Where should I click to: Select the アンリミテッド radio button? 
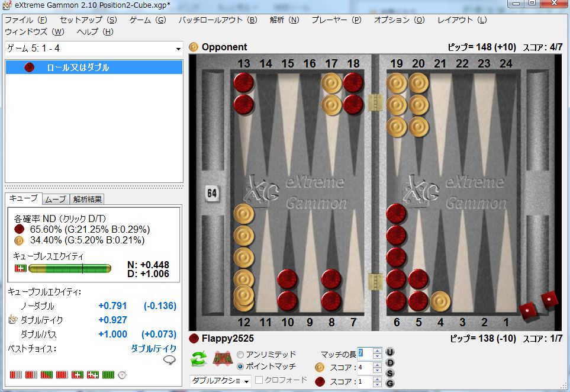(x=240, y=355)
